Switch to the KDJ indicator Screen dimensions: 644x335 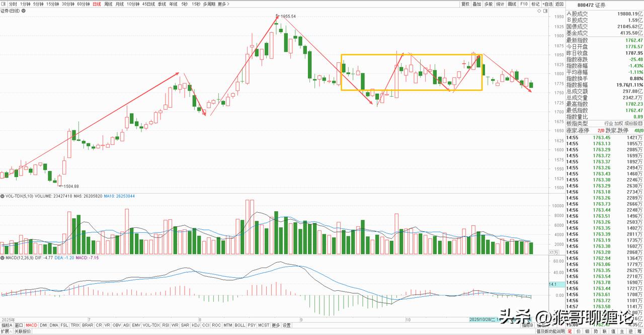point(195,325)
